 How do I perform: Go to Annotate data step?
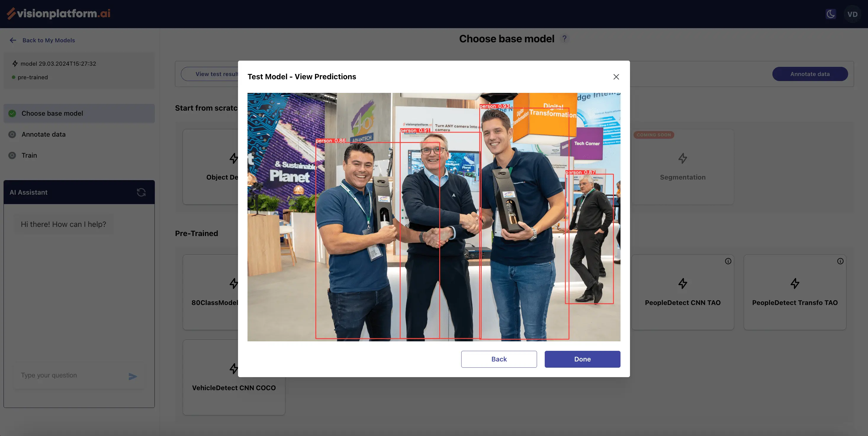[44, 134]
